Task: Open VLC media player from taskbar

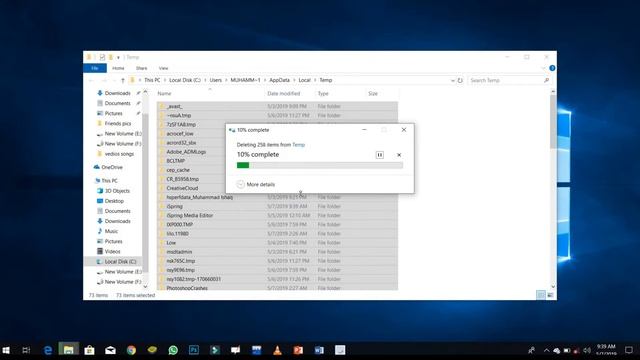Action: click(x=278, y=350)
